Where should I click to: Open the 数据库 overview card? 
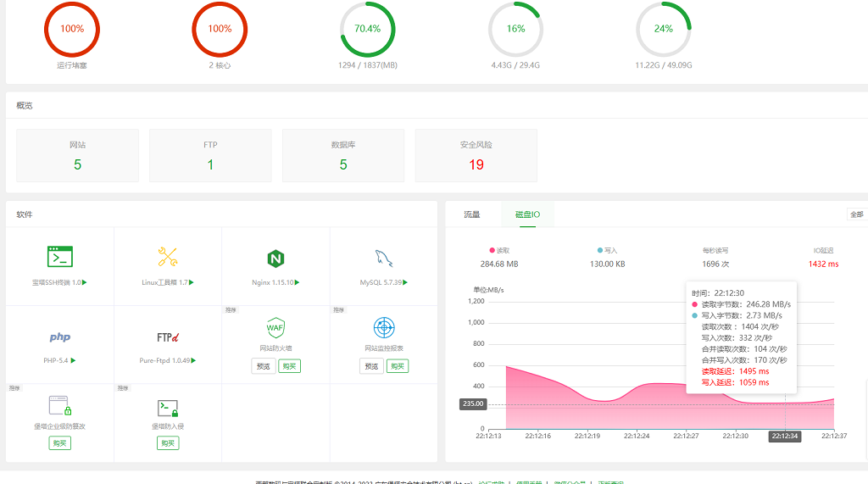(x=343, y=155)
